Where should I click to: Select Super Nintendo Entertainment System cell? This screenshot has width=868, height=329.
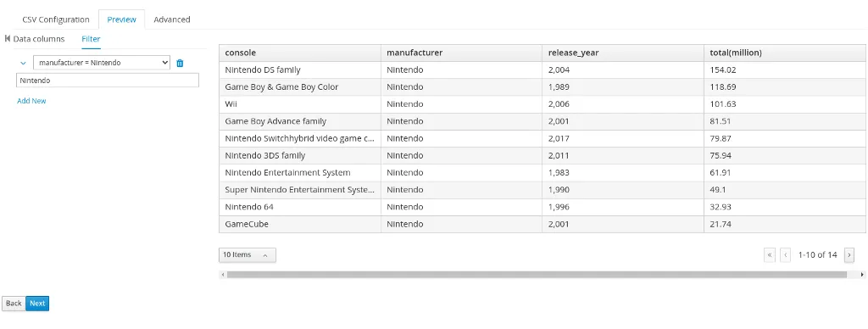point(299,190)
